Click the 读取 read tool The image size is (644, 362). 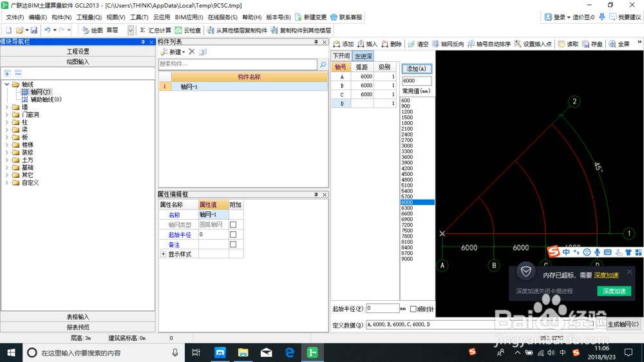[x=569, y=44]
